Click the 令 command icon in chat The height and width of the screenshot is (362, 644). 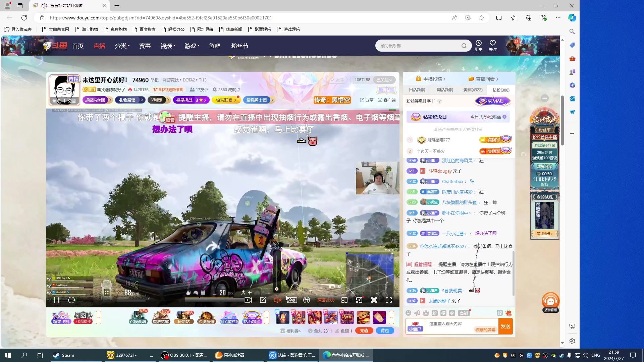point(452,313)
